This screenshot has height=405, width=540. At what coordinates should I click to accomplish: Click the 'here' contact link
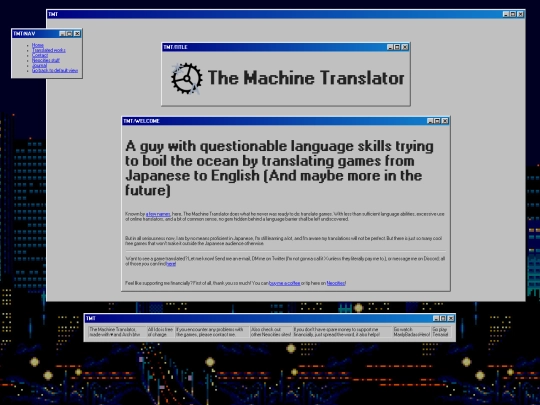click(171, 264)
